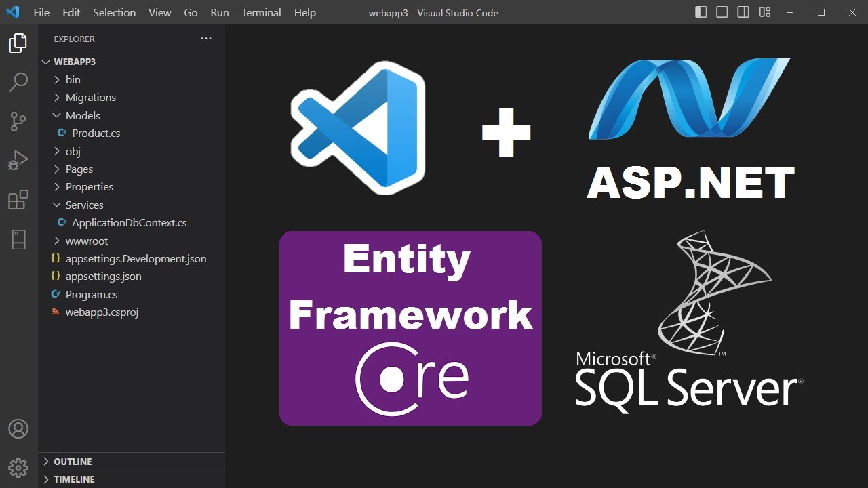Open the Search view icon
Screen dimensions: 868x488
[18, 83]
